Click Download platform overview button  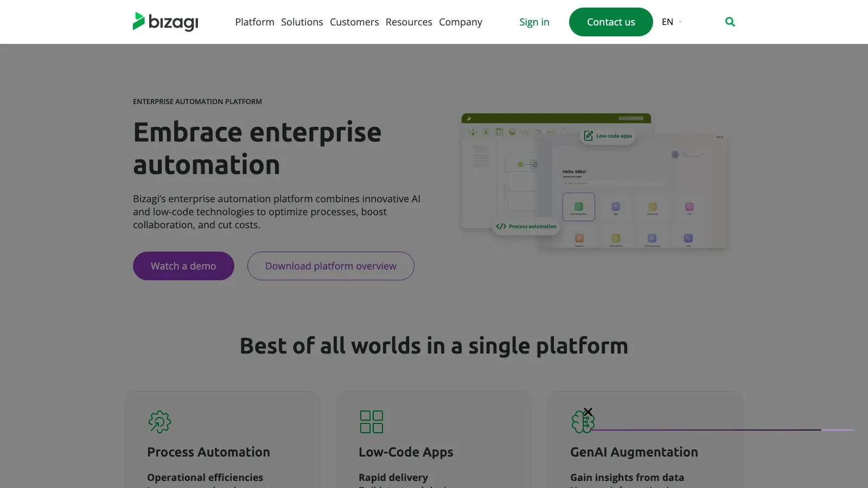(x=331, y=266)
